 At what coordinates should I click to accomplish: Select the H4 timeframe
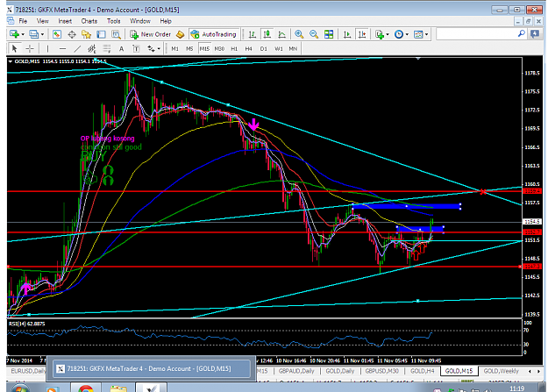coord(248,48)
